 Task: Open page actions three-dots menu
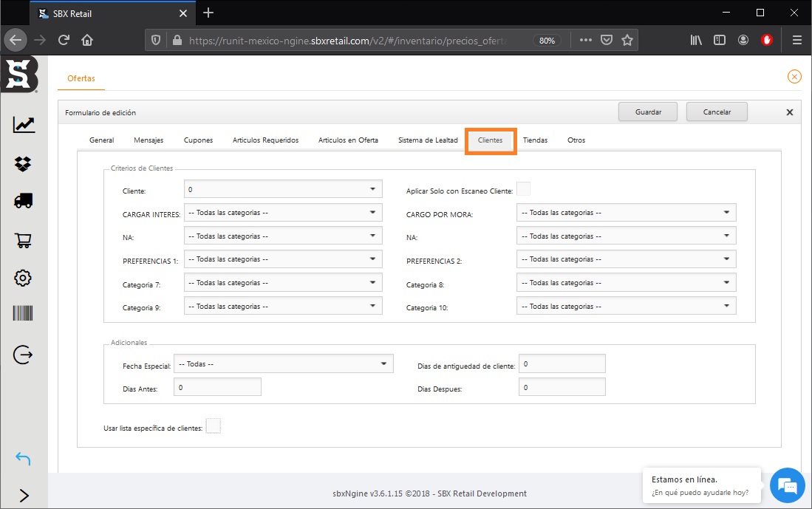pyautogui.click(x=586, y=40)
